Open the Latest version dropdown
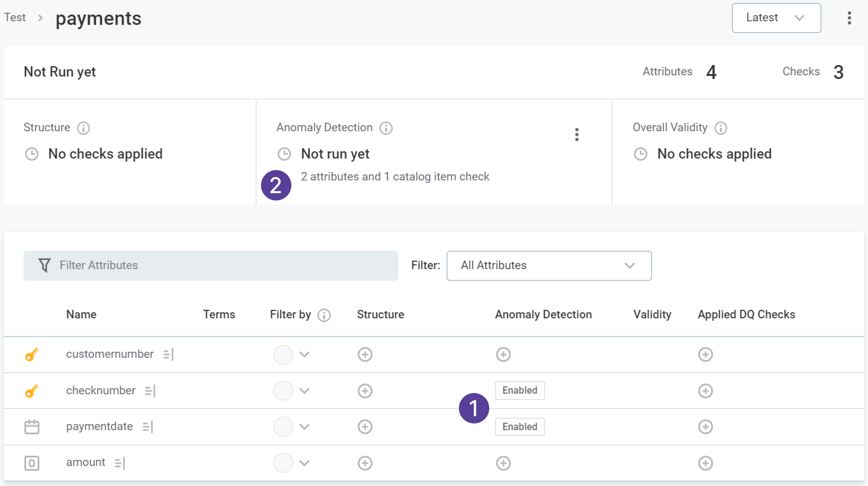The image size is (868, 486). point(776,18)
